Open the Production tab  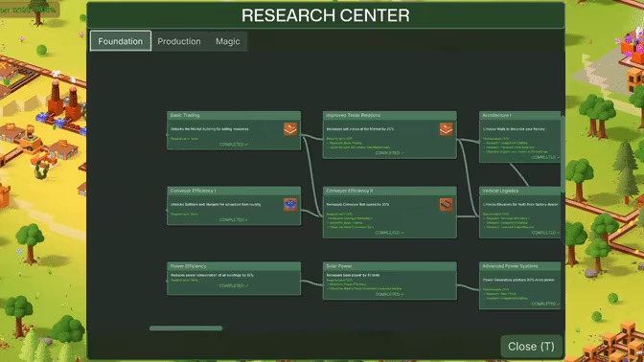[x=179, y=41]
